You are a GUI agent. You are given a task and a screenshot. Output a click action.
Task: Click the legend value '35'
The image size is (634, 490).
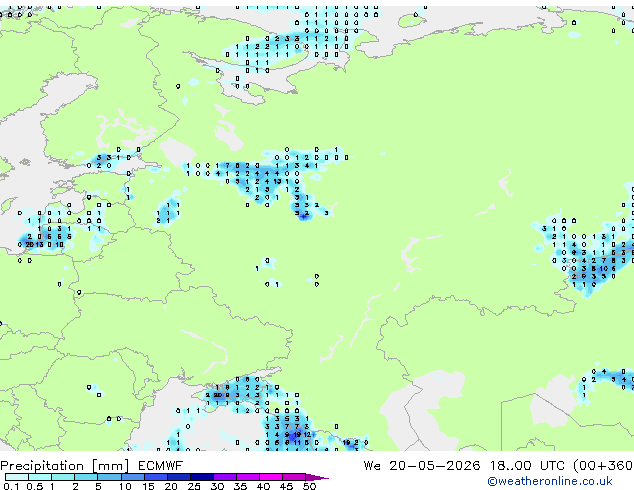coord(240,486)
